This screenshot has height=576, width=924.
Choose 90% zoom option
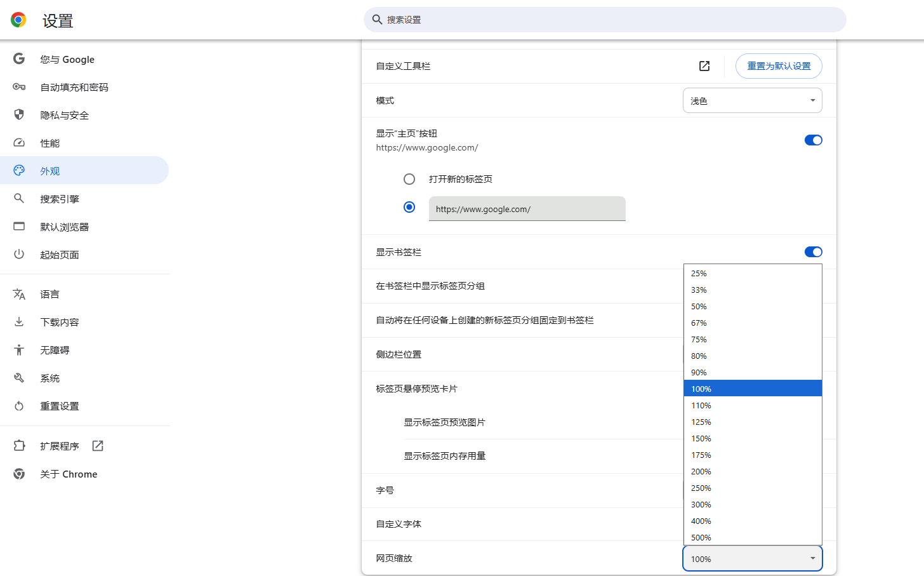click(753, 372)
